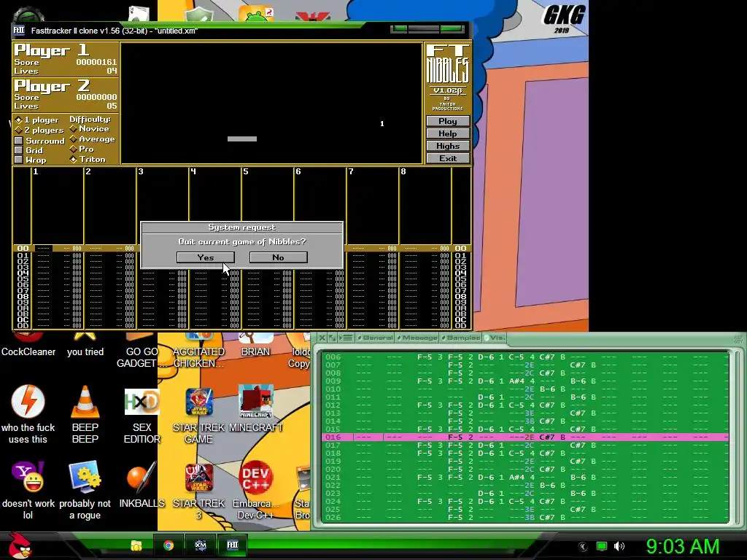This screenshot has width=747, height=560.
Task: Click the Nibbles Exit button
Action: (x=448, y=158)
